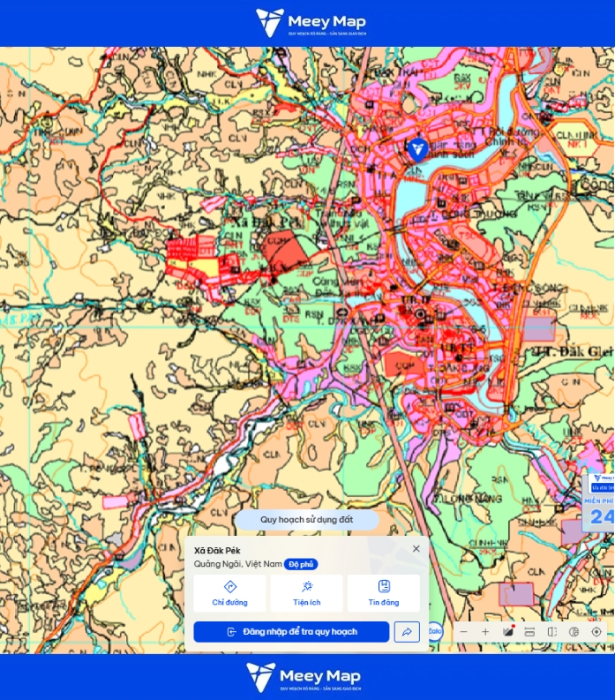The image size is (615, 700).
Task: Locate my current position on the map
Action: (596, 632)
